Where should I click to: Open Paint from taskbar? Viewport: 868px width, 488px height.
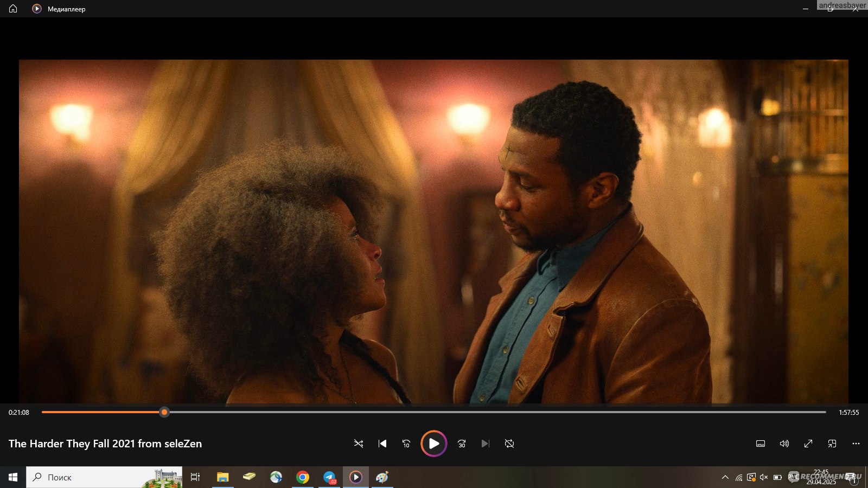tap(382, 477)
